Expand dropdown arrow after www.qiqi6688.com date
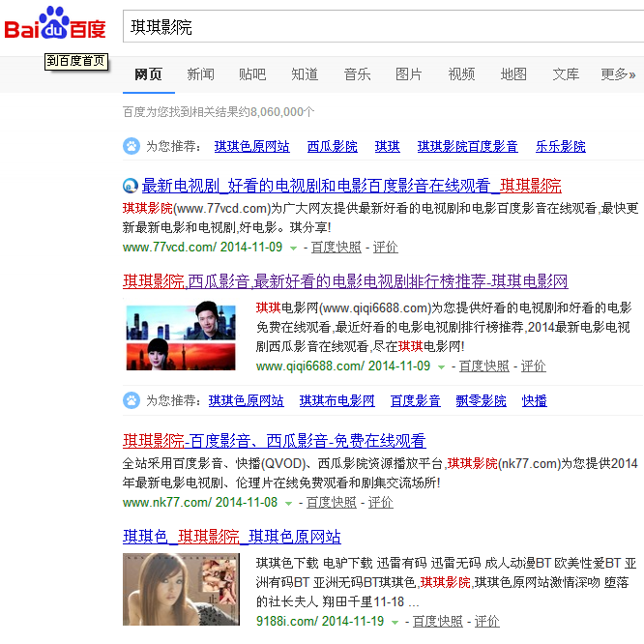The width and height of the screenshot is (644, 644). tap(441, 367)
